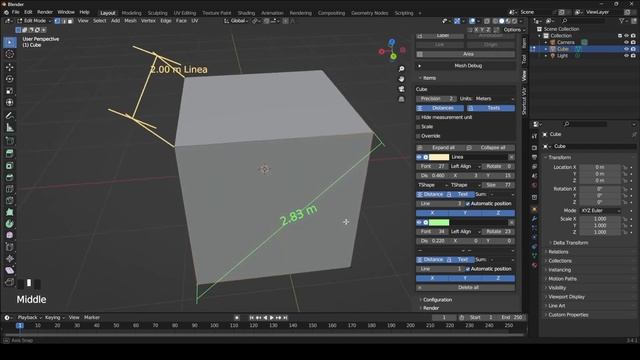
Task: Click frame 100 on the timeline
Action: click(x=214, y=326)
